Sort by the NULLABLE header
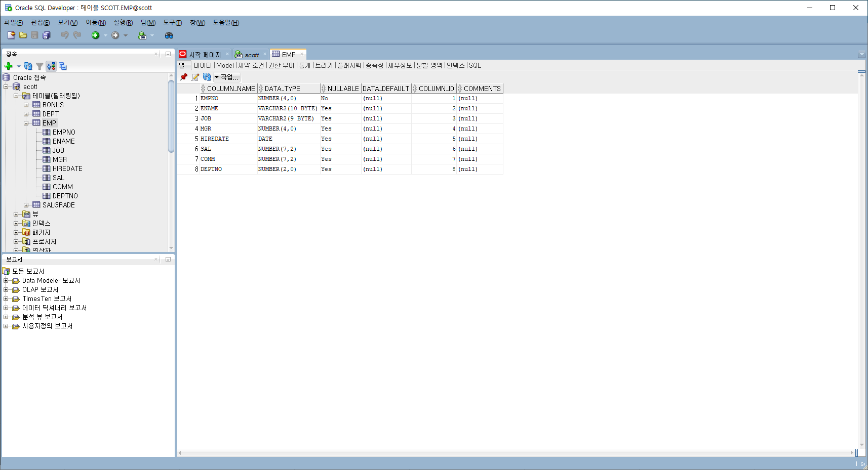 (340, 89)
